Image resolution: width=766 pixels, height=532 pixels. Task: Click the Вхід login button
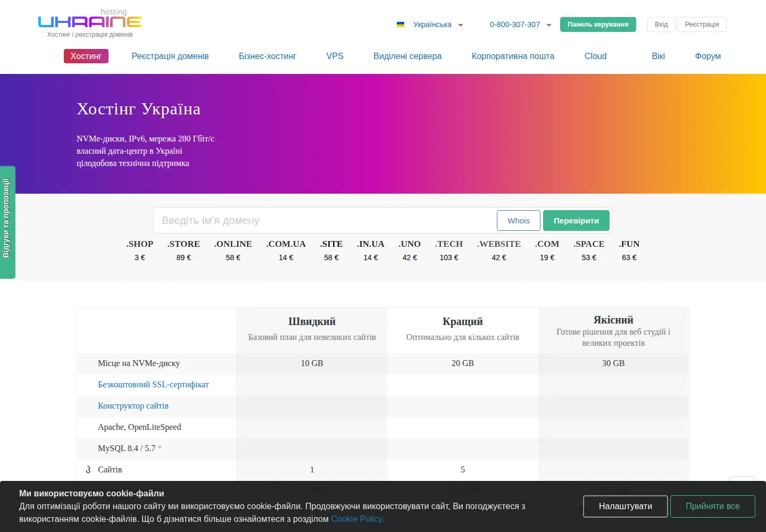[661, 24]
